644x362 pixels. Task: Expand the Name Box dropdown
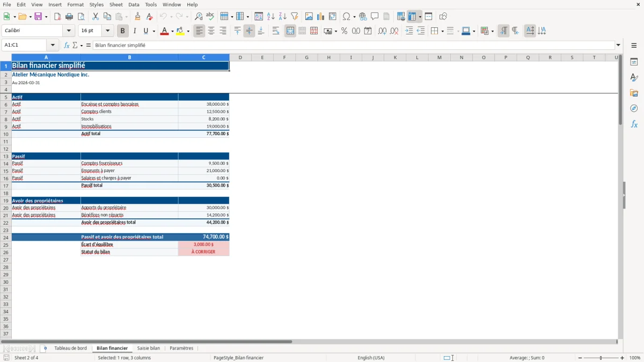[x=53, y=45]
